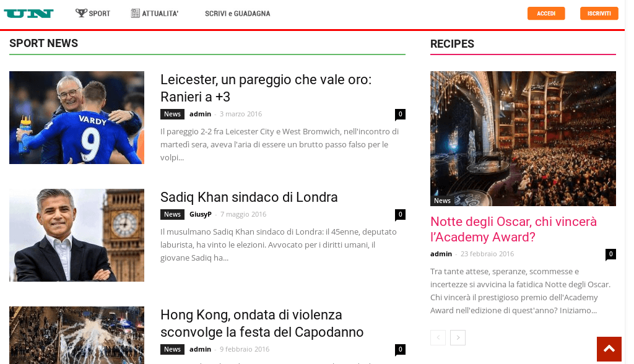Go to previous Recipes slide arrow
The height and width of the screenshot is (364, 634).
tap(438, 338)
